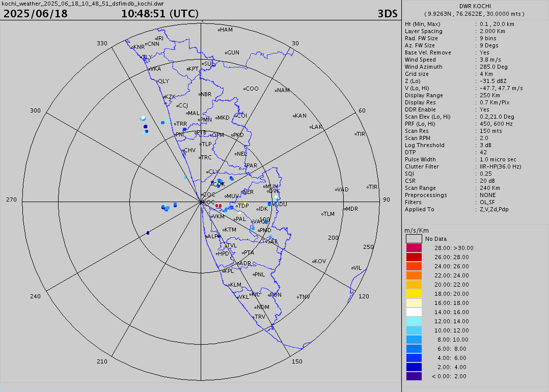Pick the 6.00: 8.00 blue swatch
The width and height of the screenshot is (549, 392).
click(x=414, y=349)
